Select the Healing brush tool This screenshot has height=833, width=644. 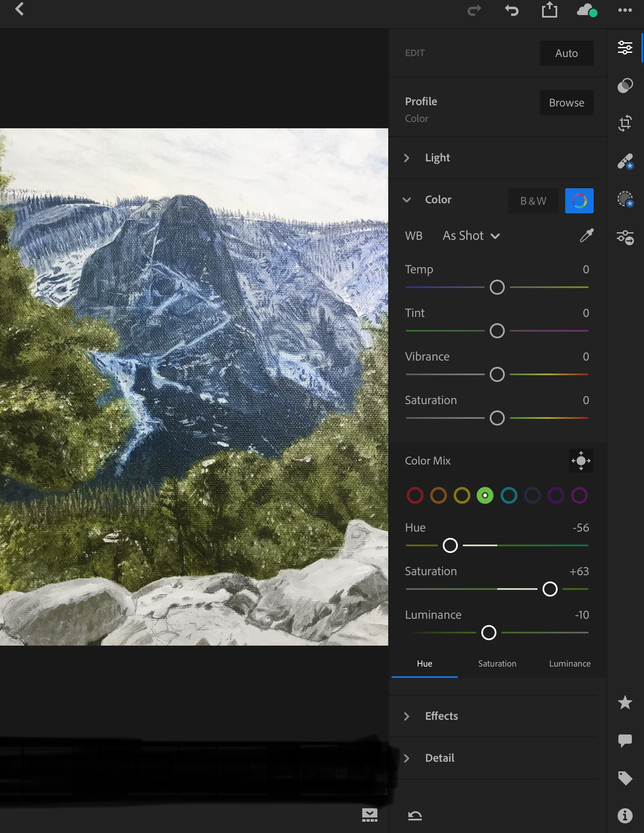click(625, 161)
